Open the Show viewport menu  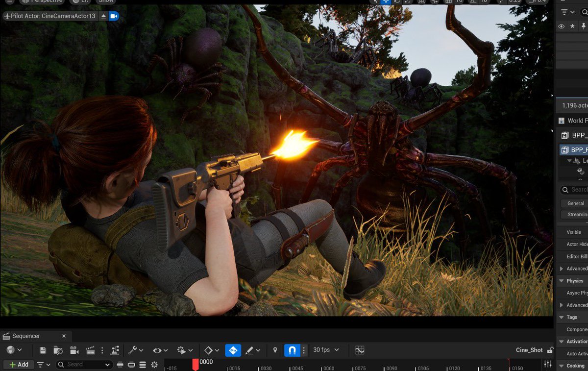click(x=105, y=1)
